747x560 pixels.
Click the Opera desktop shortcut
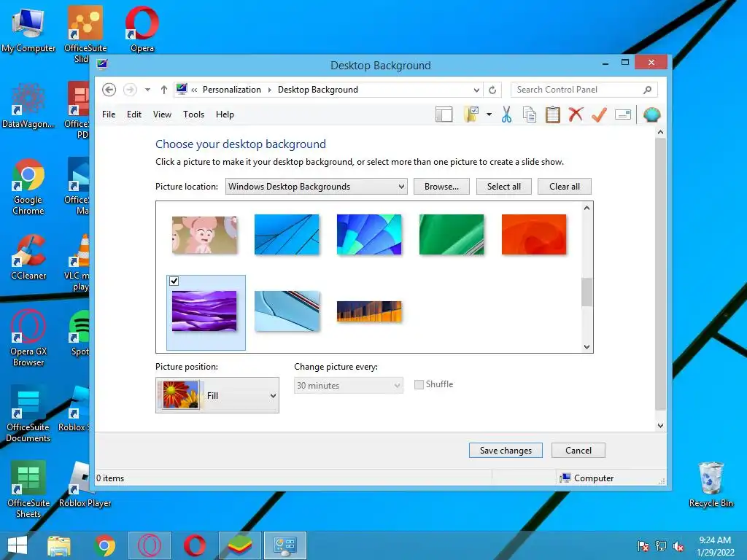[142, 29]
